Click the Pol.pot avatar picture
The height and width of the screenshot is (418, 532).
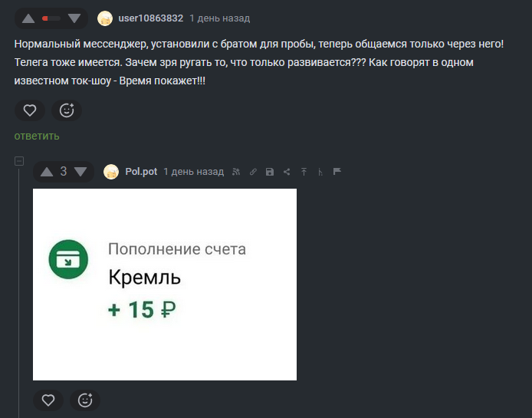point(111,172)
